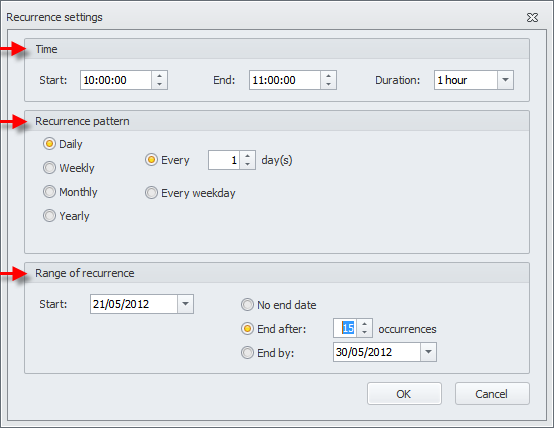Screen dimensions: 554x428
Task: Decrease the Every day(s) interval value
Action: [x=247, y=165]
